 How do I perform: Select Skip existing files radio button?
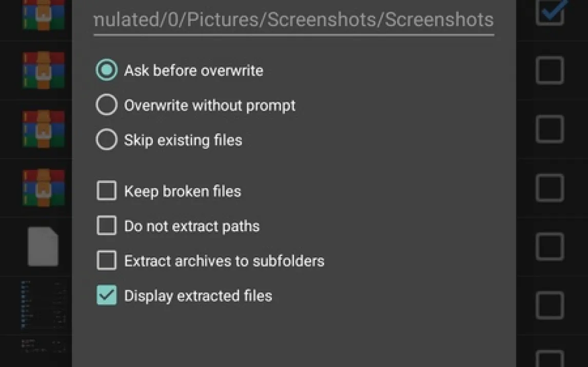(107, 140)
